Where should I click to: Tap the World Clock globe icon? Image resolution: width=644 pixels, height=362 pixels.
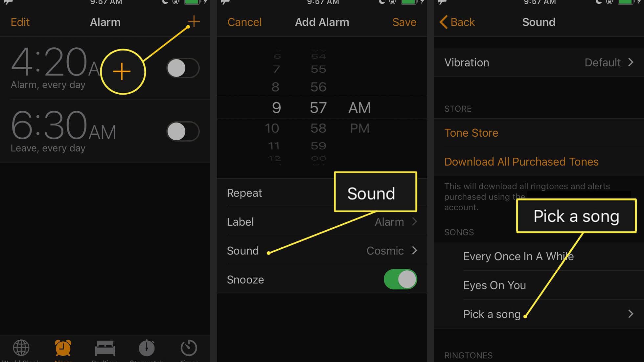click(20, 348)
